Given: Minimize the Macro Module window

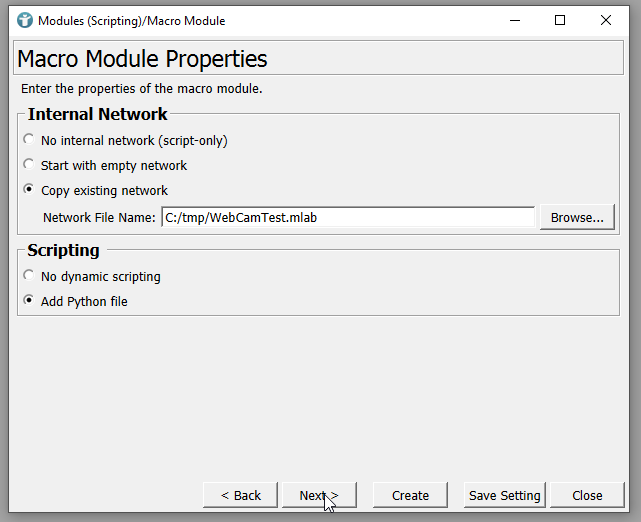Looking at the screenshot, I should [514, 20].
